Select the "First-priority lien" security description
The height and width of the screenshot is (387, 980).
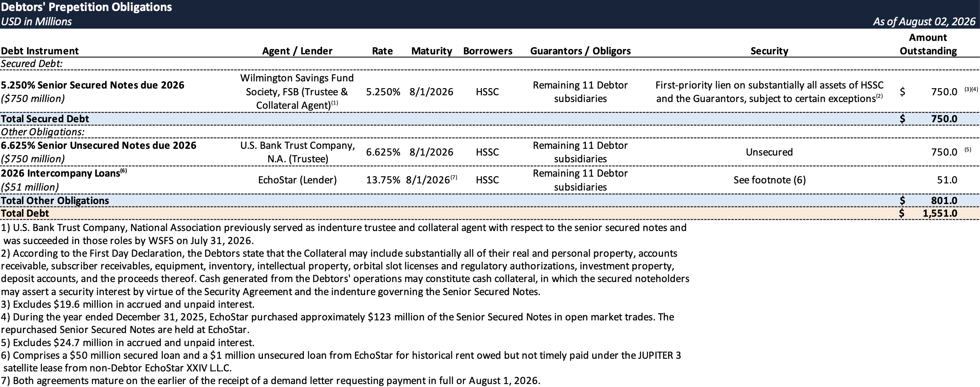pyautogui.click(x=769, y=91)
